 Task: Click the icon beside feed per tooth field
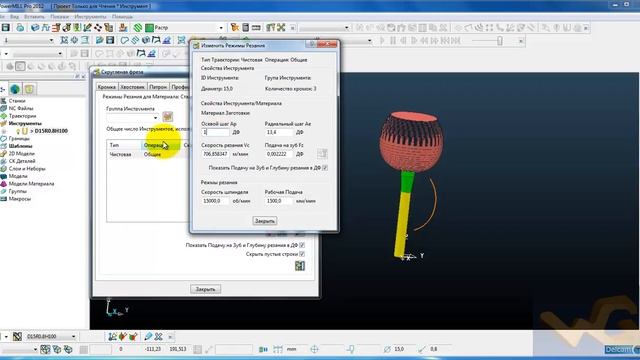coord(322,153)
